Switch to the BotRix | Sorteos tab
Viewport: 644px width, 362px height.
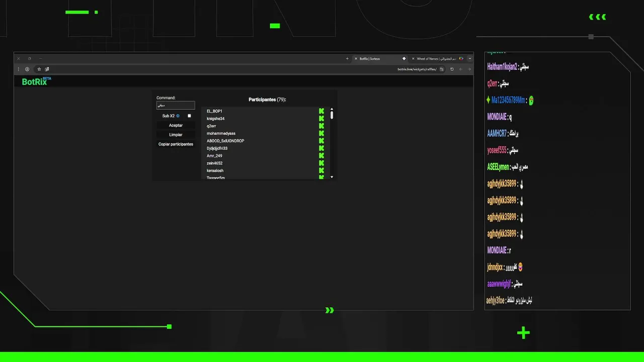380,59
